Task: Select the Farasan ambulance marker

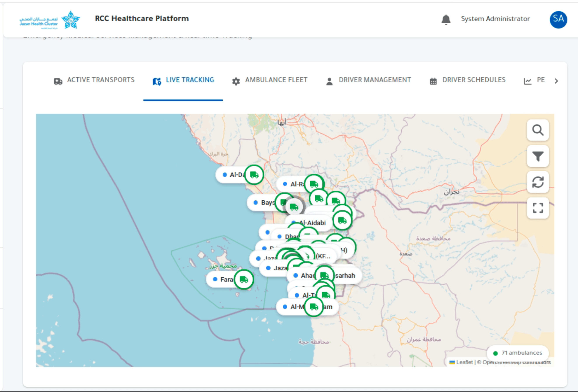Action: 245,279
